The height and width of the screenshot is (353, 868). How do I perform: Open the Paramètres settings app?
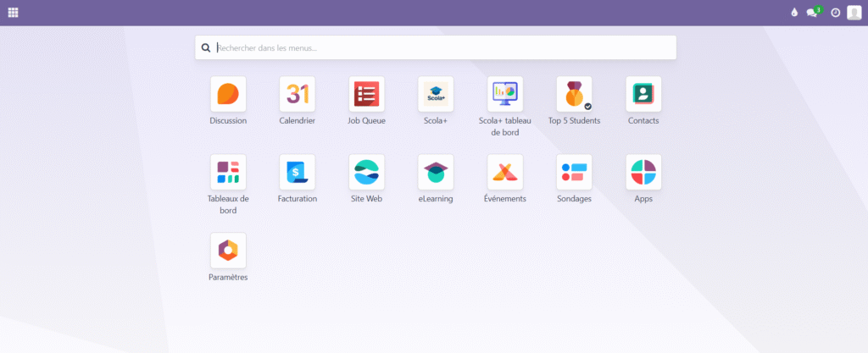click(228, 251)
